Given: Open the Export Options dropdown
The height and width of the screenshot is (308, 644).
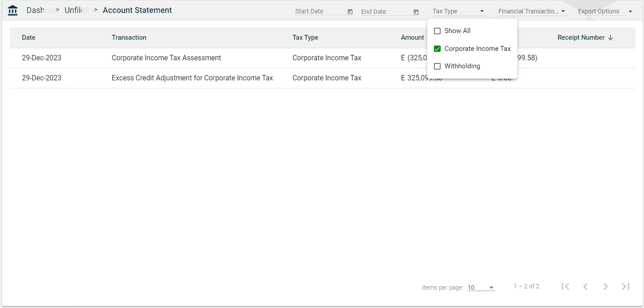Looking at the screenshot, I should (x=605, y=11).
